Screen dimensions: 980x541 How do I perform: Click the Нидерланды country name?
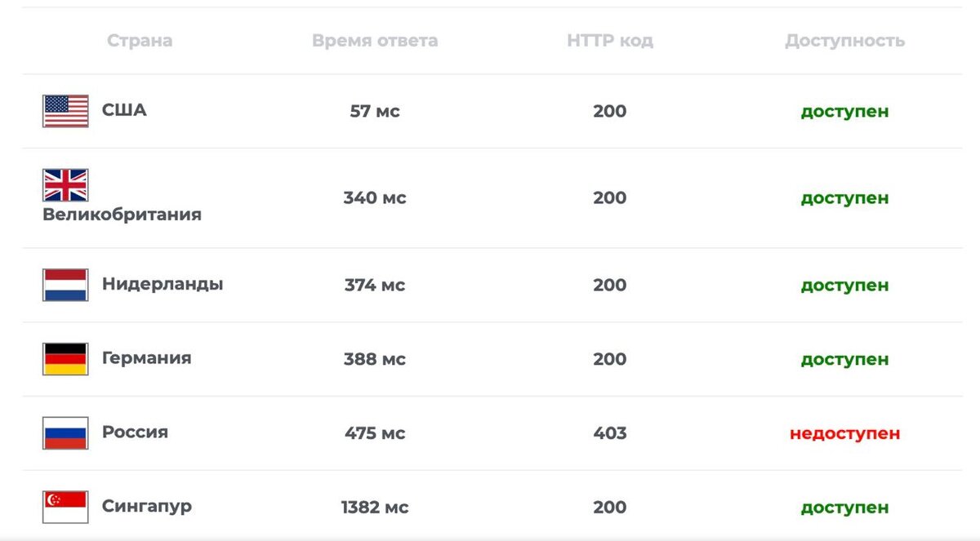coord(163,284)
